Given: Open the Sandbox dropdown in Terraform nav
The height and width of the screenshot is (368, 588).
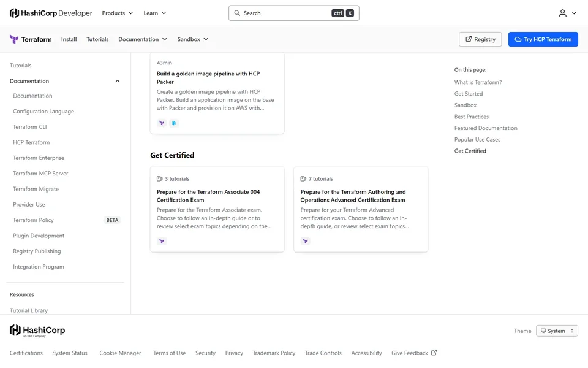Looking at the screenshot, I should (x=193, y=39).
